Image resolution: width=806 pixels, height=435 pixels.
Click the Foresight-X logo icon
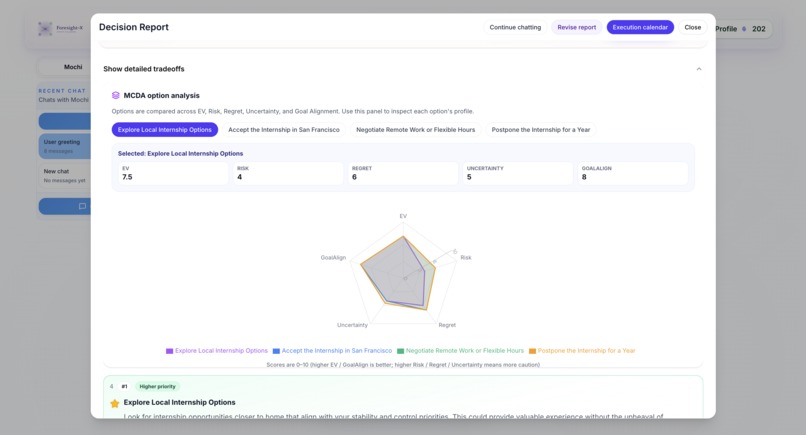pyautogui.click(x=45, y=29)
